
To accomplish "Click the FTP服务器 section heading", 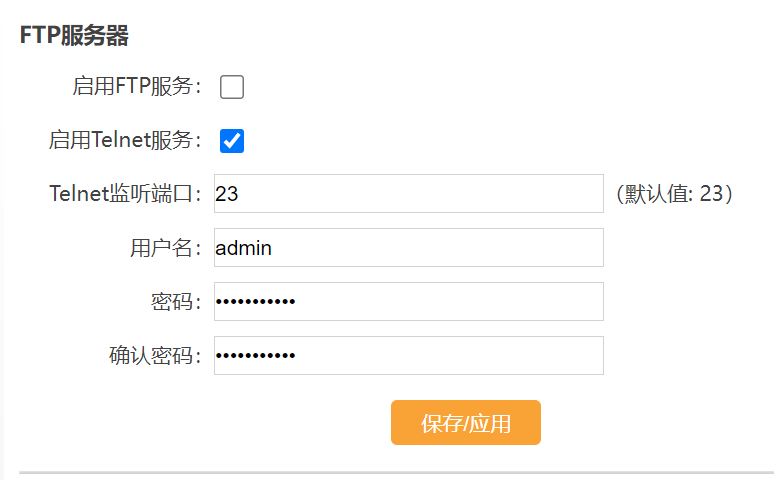I will (74, 37).
